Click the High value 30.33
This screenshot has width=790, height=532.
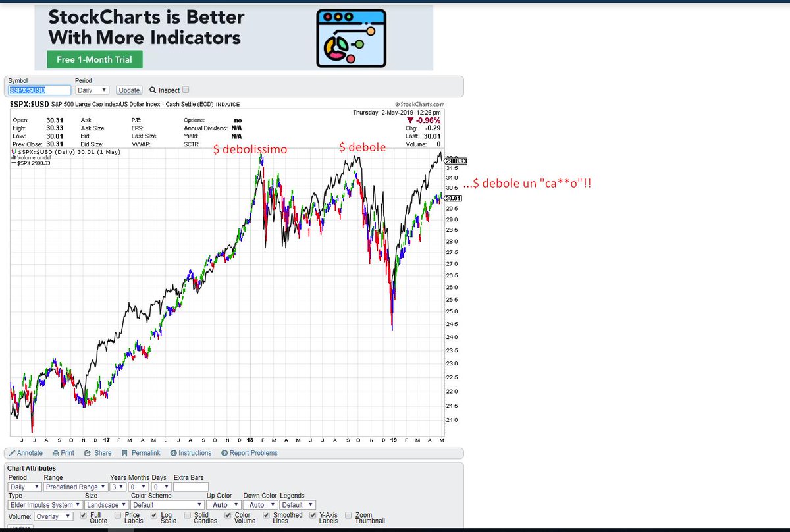[x=55, y=128]
